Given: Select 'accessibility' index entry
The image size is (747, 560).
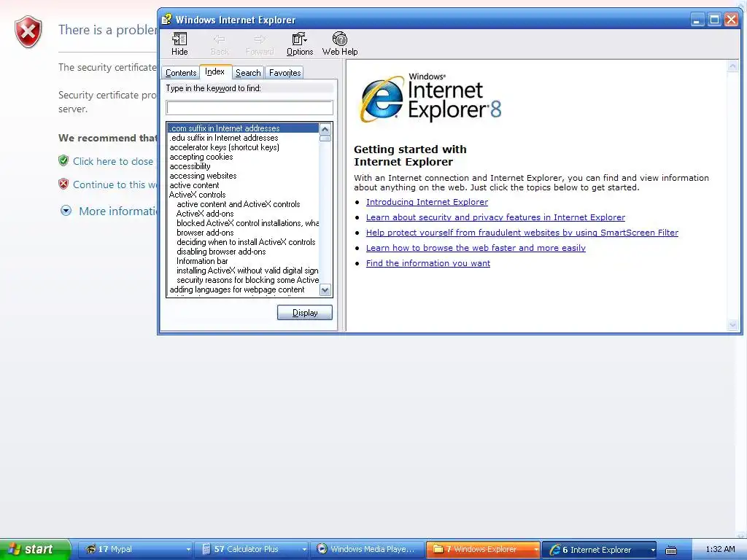Looking at the screenshot, I should click(244, 166).
